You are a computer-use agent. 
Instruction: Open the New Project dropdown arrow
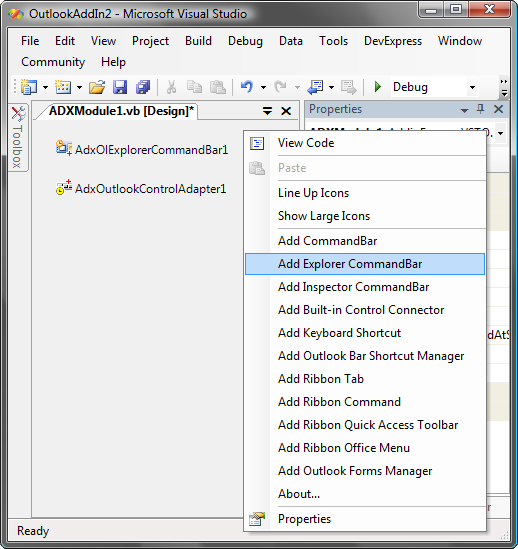[x=45, y=87]
